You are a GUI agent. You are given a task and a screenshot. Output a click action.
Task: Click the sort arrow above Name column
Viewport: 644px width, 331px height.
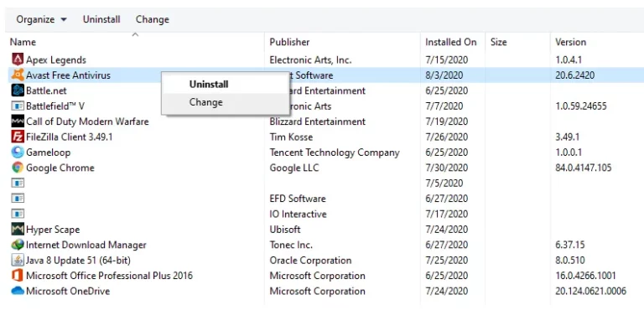135,35
